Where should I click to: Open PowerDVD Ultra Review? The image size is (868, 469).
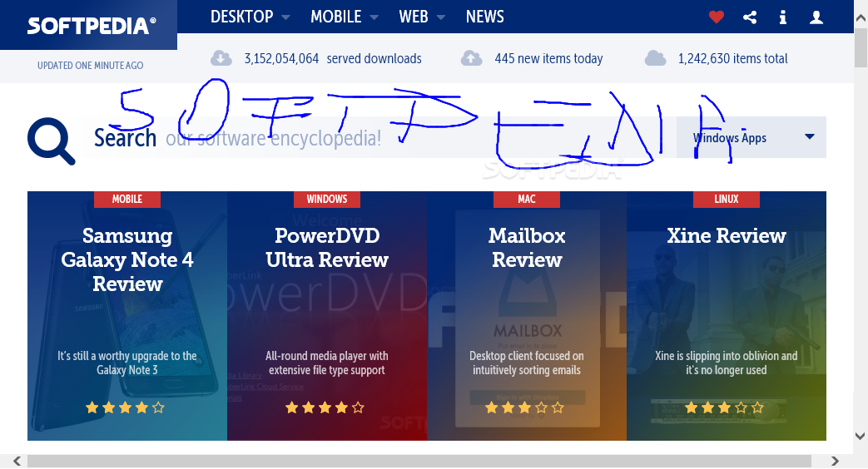point(326,247)
